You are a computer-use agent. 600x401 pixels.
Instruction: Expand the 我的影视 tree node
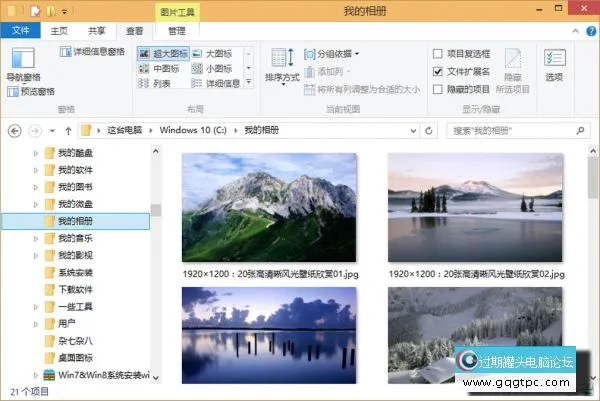[x=36, y=256]
